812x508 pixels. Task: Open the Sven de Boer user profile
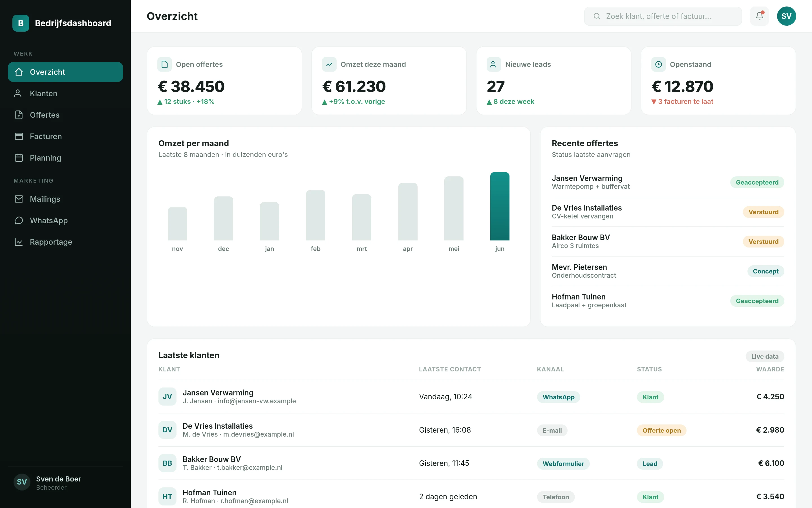pos(65,483)
